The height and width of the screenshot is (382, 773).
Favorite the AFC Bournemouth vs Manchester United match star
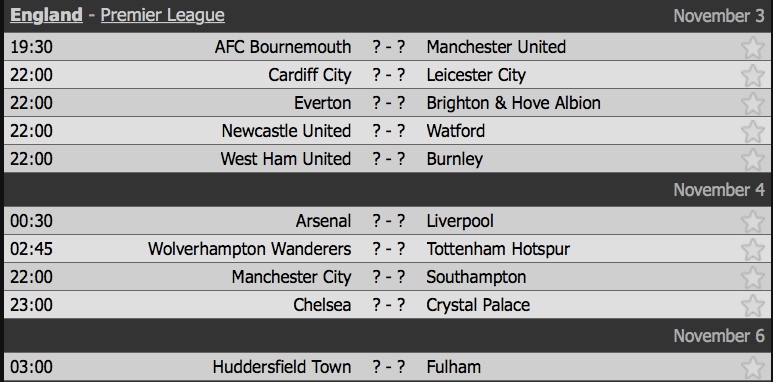(752, 47)
